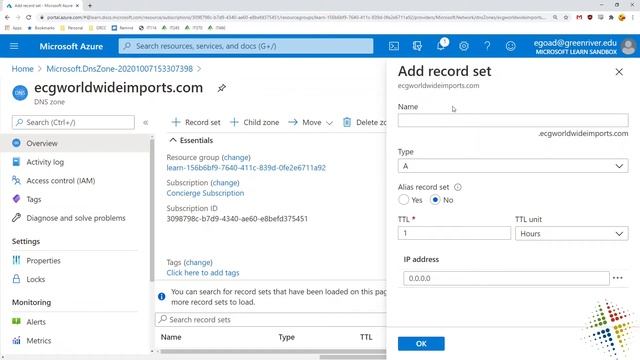The width and height of the screenshot is (640, 360).
Task: Add a Child zone
Action: (255, 122)
